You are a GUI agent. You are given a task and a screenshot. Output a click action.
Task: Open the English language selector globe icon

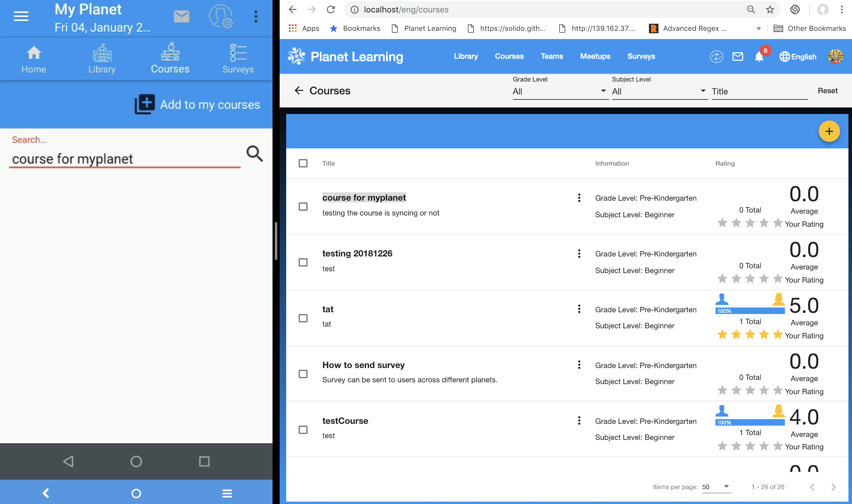click(x=786, y=57)
